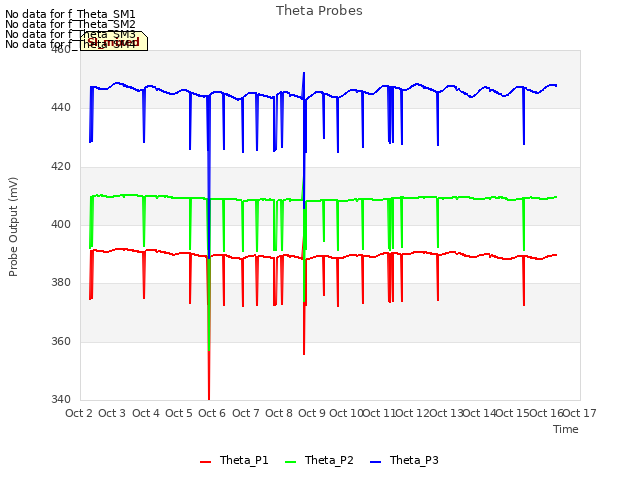Click the Oct 6 x-axis tick label

tap(212, 413)
